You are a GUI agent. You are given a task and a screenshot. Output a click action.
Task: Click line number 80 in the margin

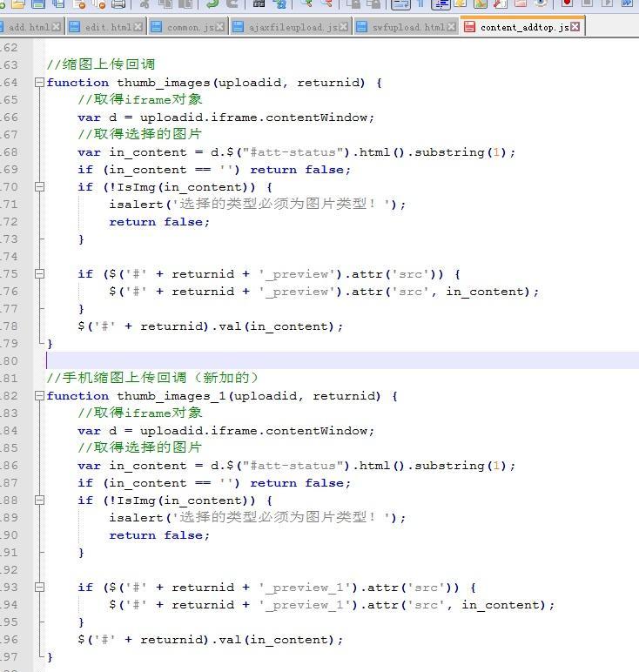[9, 361]
